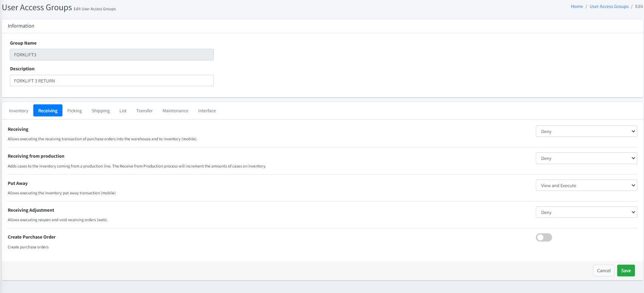Image resolution: width=644 pixels, height=293 pixels.
Task: Click the Group Name field FORKLIFT3
Action: (112, 55)
